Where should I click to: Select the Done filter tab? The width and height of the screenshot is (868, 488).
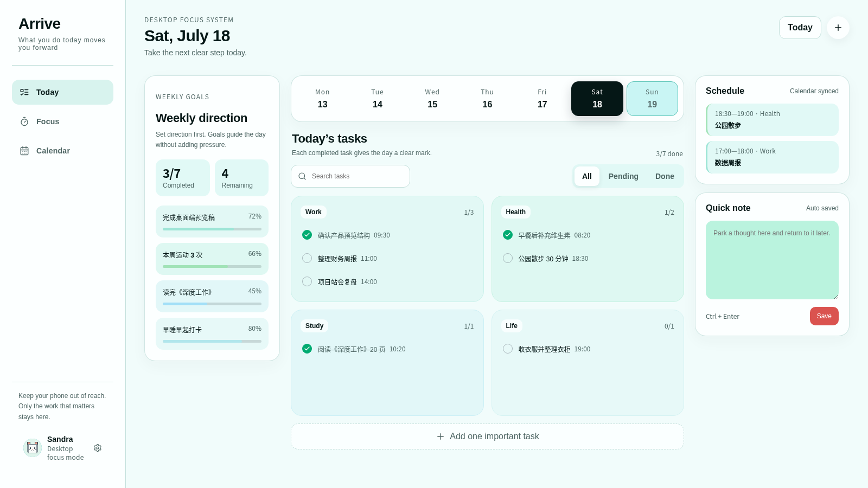pyautogui.click(x=665, y=176)
